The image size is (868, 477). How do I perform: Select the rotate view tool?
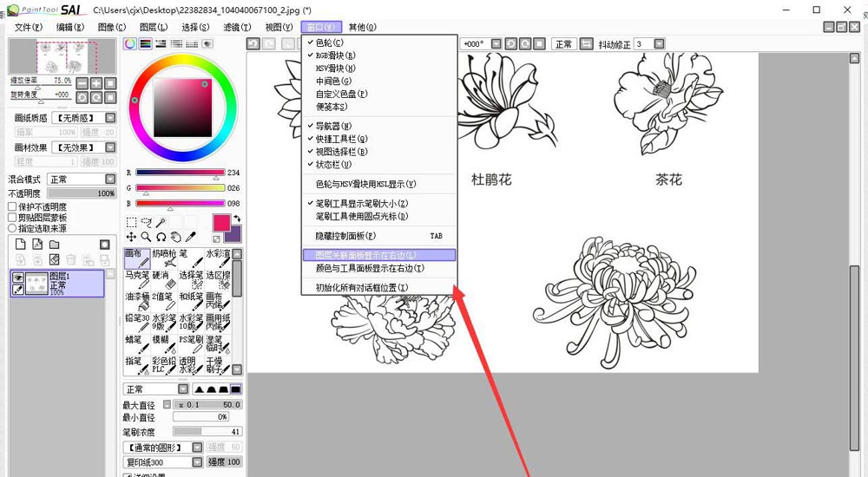coord(161,237)
